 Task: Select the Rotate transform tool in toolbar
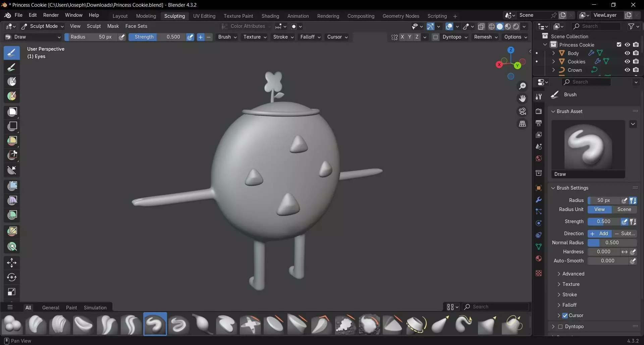click(x=12, y=278)
